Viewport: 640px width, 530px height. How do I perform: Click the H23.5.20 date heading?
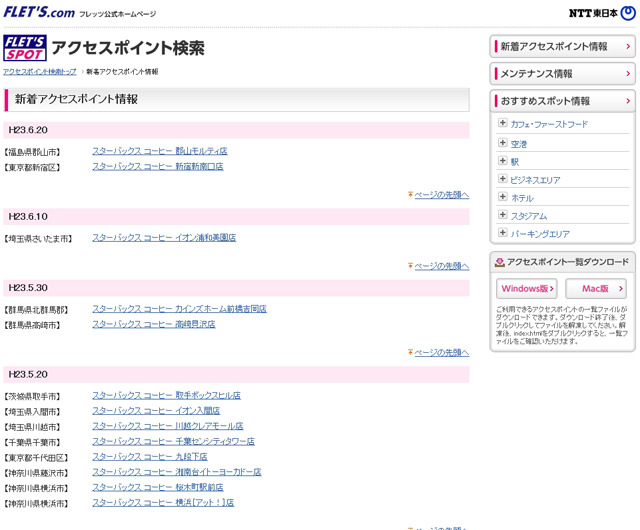coord(28,374)
